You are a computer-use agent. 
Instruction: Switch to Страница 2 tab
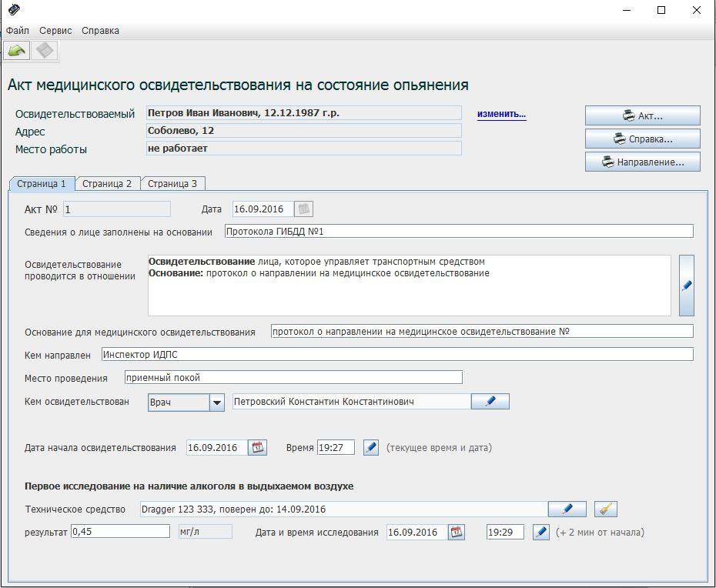[107, 184]
